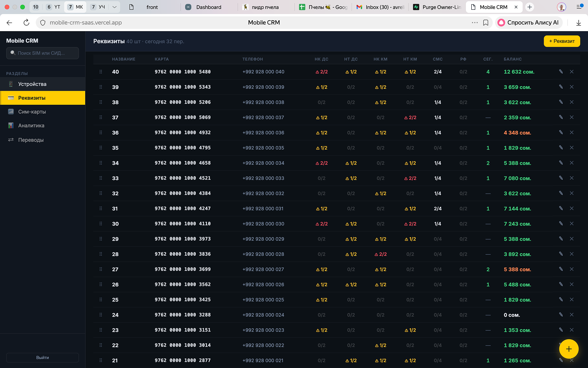
Task: Edit requisite row 40 with the pencil icon
Action: coord(561,72)
